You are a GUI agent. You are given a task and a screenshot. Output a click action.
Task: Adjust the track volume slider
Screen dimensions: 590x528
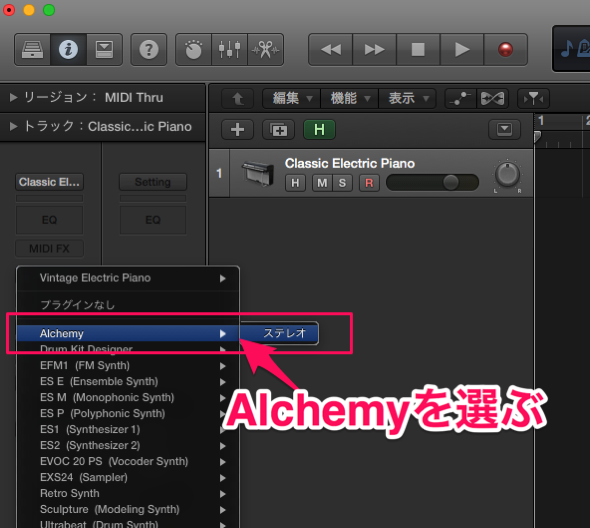point(432,183)
